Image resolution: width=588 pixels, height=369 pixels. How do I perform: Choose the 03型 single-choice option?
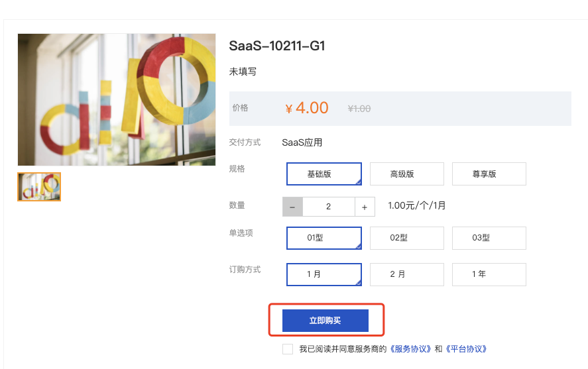tap(489, 238)
